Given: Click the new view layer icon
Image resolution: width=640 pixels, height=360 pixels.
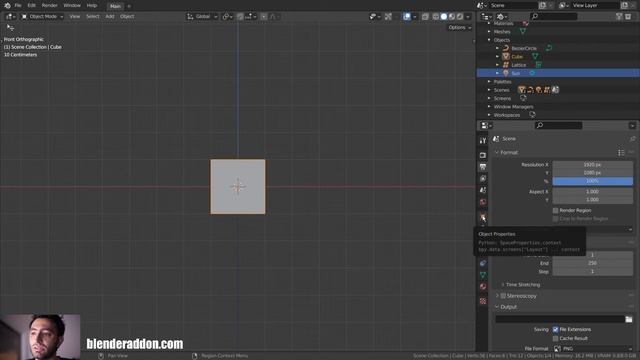Looking at the screenshot, I should click(624, 5).
